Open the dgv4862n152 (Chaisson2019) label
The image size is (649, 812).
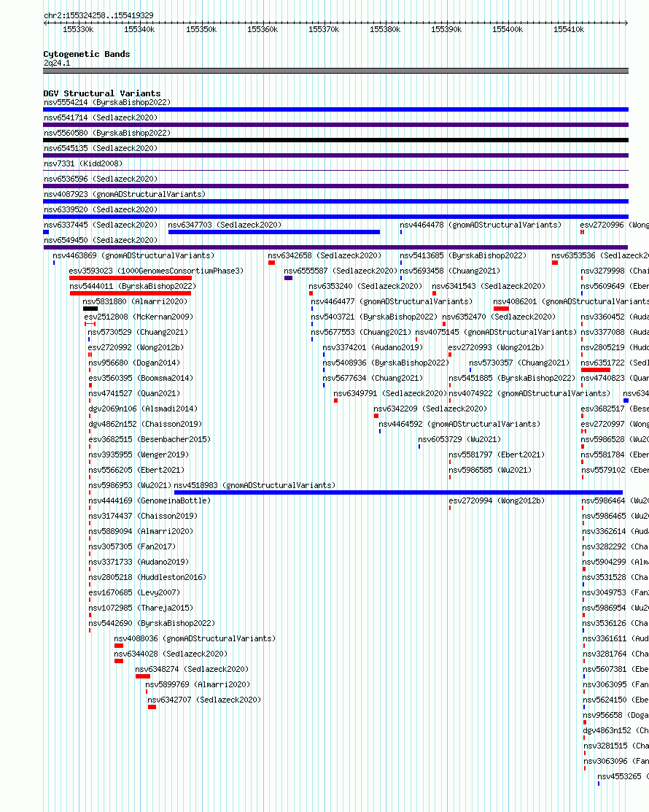pos(145,424)
